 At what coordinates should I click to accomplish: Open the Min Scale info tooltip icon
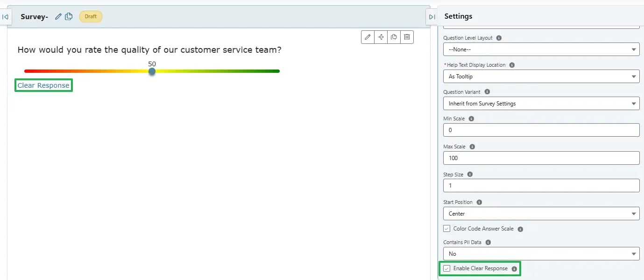[x=471, y=119]
